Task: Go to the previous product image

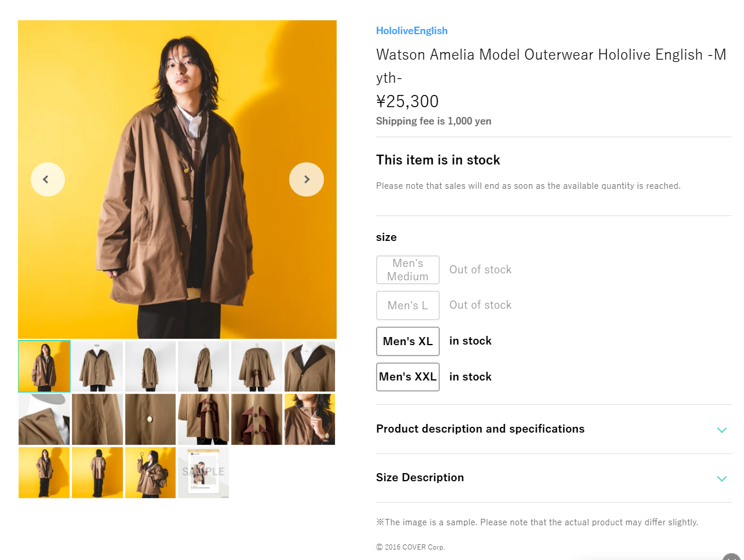Action: [48, 180]
